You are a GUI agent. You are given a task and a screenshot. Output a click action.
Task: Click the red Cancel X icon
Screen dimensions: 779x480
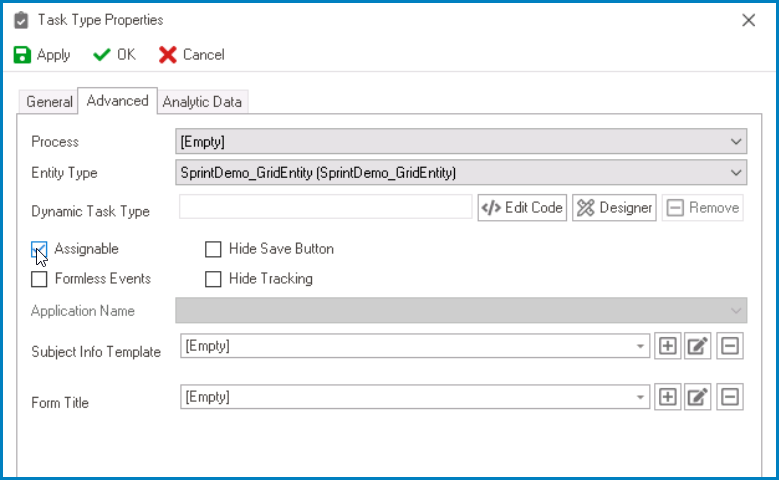tap(167, 55)
